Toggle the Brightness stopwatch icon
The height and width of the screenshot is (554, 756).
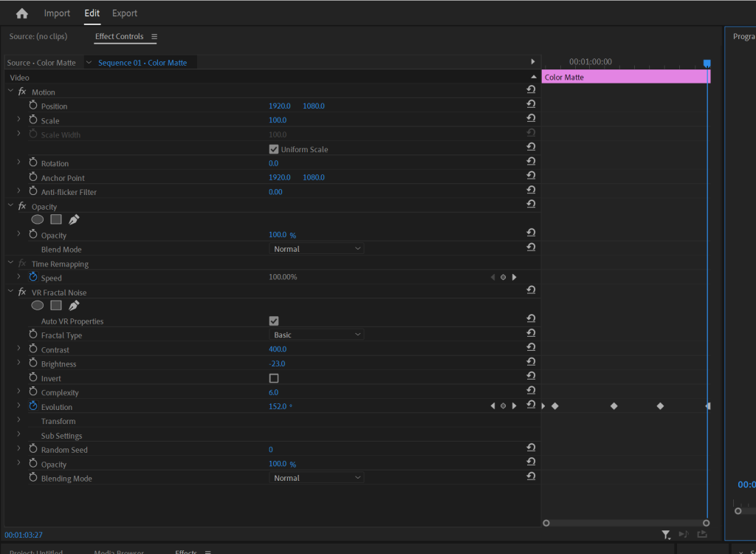click(x=33, y=363)
